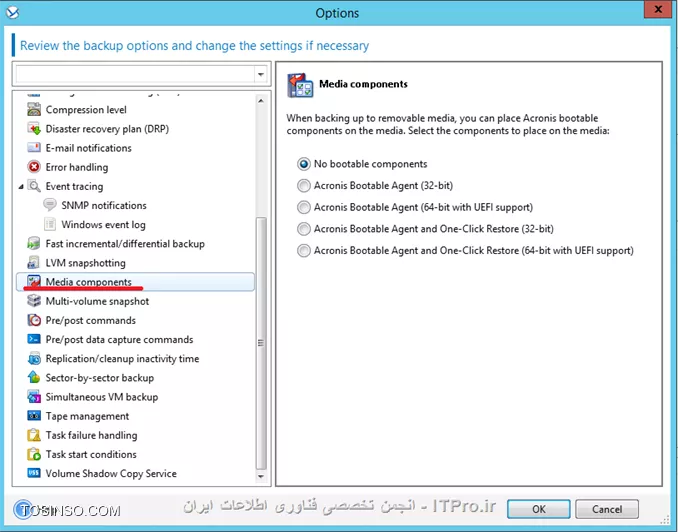Viewport: 678px width, 532px height.
Task: Select Windows event log entry
Action: (103, 224)
